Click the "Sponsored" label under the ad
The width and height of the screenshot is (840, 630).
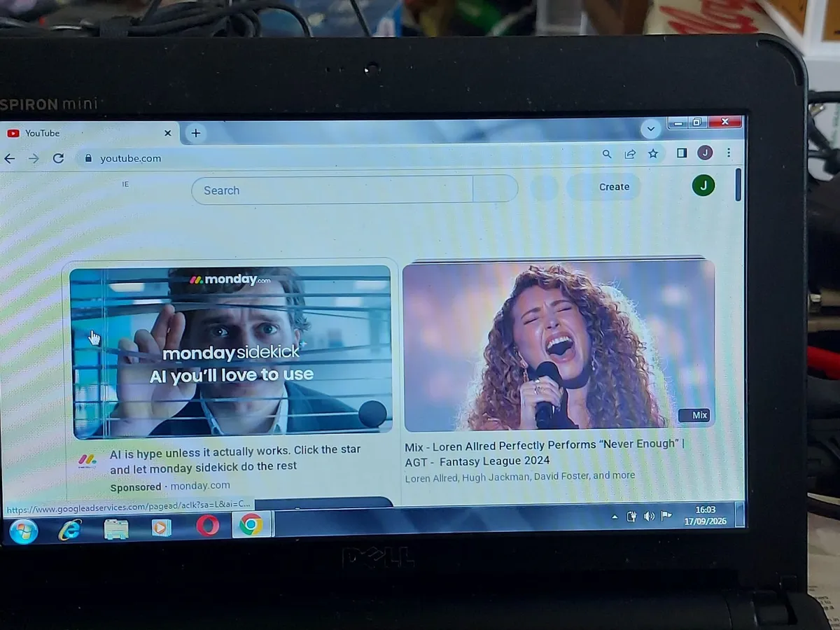[x=136, y=487]
